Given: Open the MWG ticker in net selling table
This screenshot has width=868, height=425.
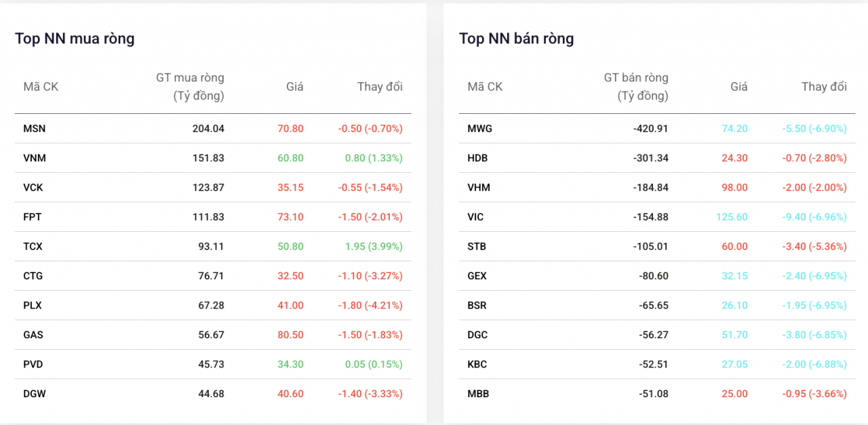Looking at the screenshot, I should 479,129.
